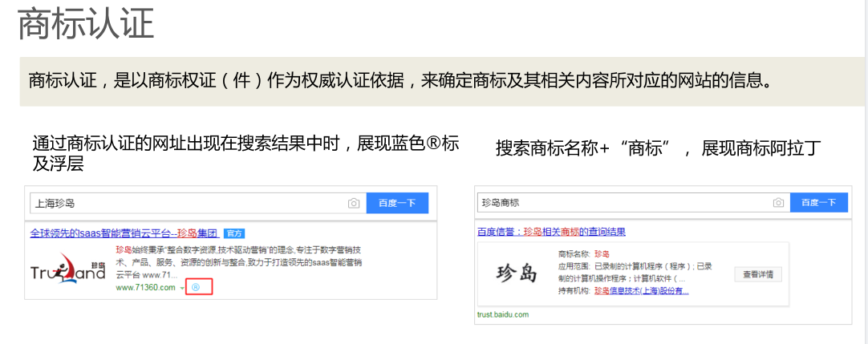868x344 pixels.
Task: Click the www.71360.com green URL
Action: tap(145, 287)
